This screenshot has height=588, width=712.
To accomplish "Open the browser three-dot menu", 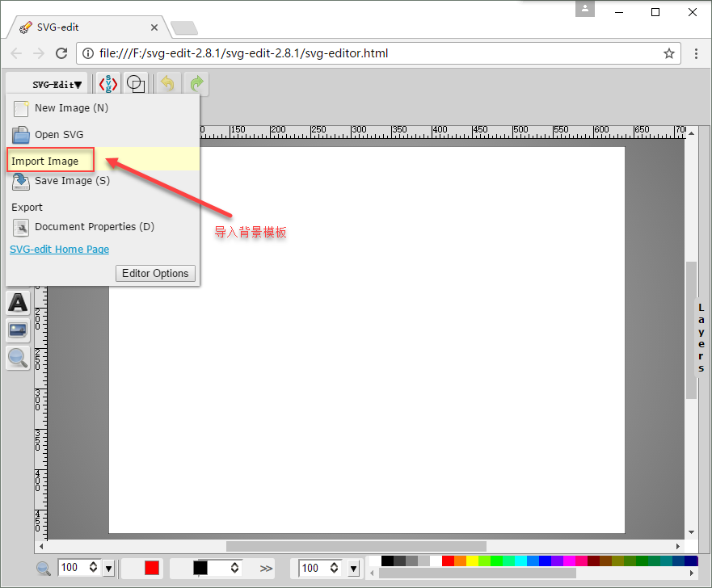I will 696,53.
